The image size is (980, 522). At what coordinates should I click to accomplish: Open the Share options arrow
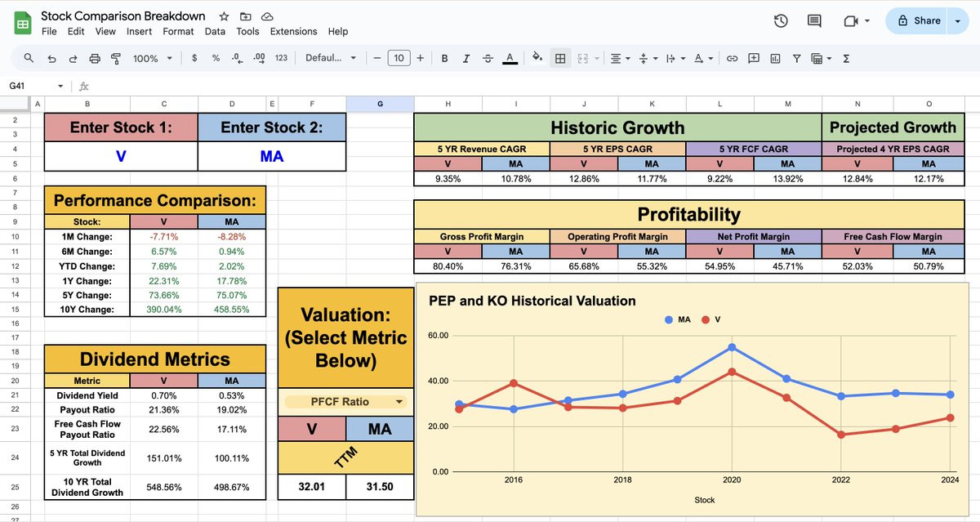click(957, 21)
